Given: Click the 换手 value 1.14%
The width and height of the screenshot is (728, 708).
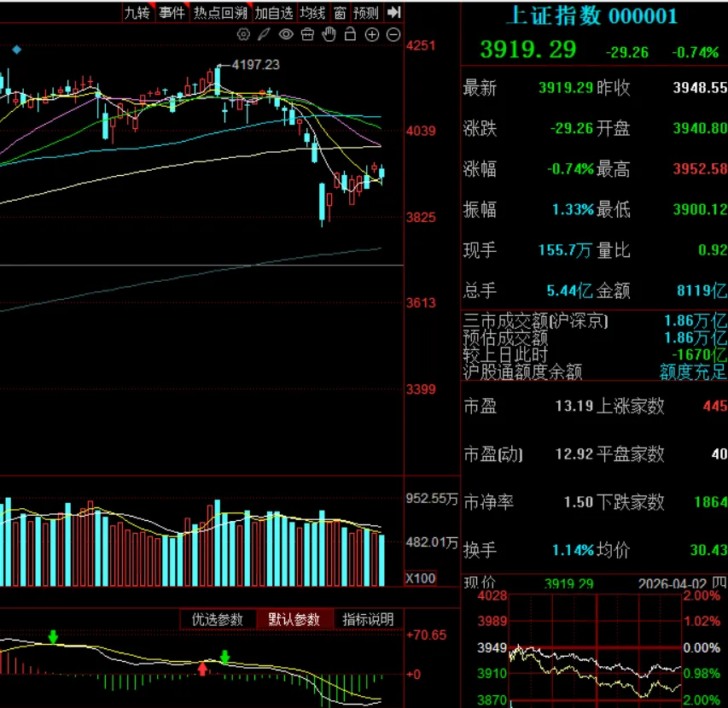Looking at the screenshot, I should pos(573,551).
